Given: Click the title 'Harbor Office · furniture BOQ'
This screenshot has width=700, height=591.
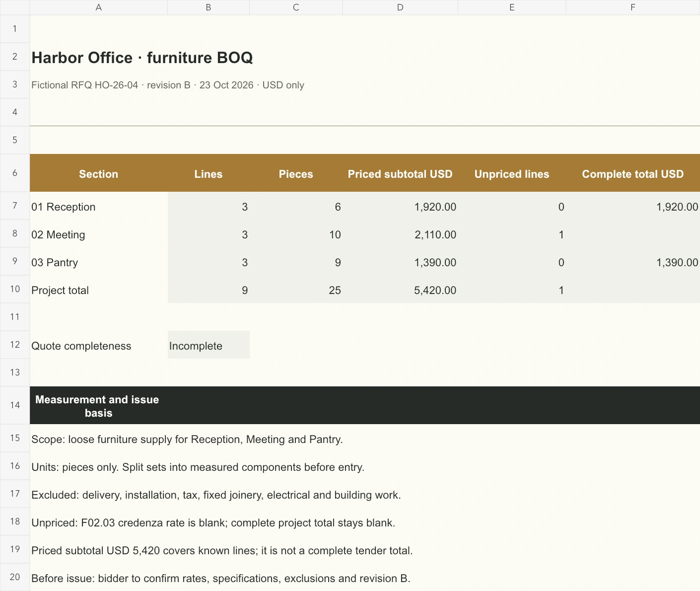Looking at the screenshot, I should pos(142,58).
